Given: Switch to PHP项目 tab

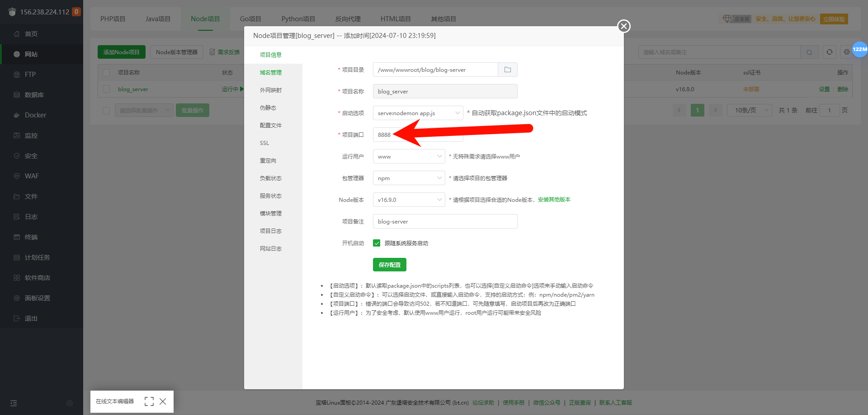Looking at the screenshot, I should (113, 19).
